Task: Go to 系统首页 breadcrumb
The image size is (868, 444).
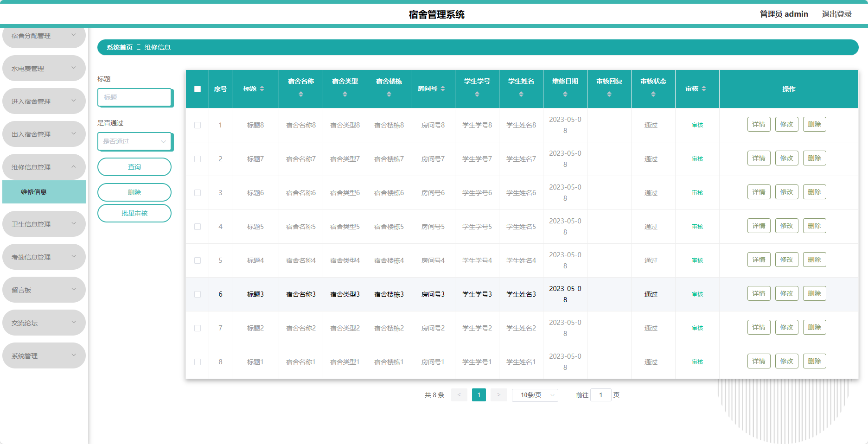Action: [120, 47]
